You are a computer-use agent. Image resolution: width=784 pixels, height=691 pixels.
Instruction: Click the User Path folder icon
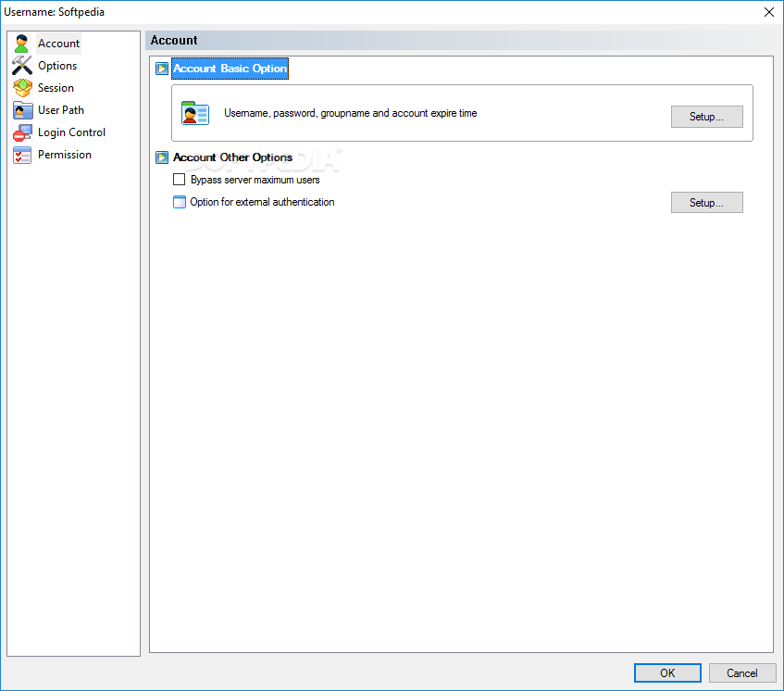[22, 110]
